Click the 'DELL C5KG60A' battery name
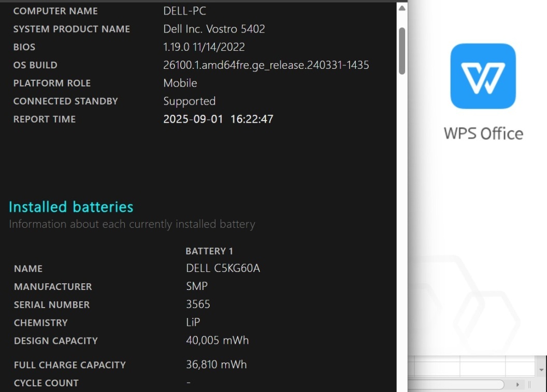This screenshot has width=547, height=392. click(223, 268)
